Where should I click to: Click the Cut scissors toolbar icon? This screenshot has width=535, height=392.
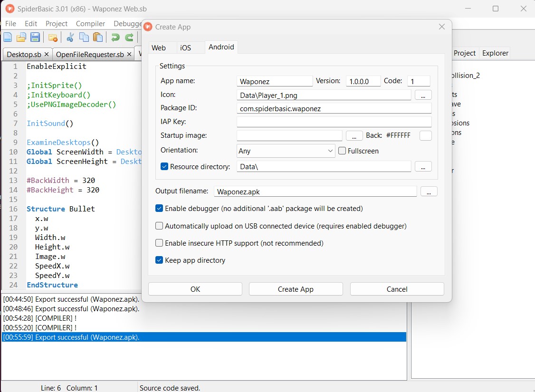coord(70,37)
